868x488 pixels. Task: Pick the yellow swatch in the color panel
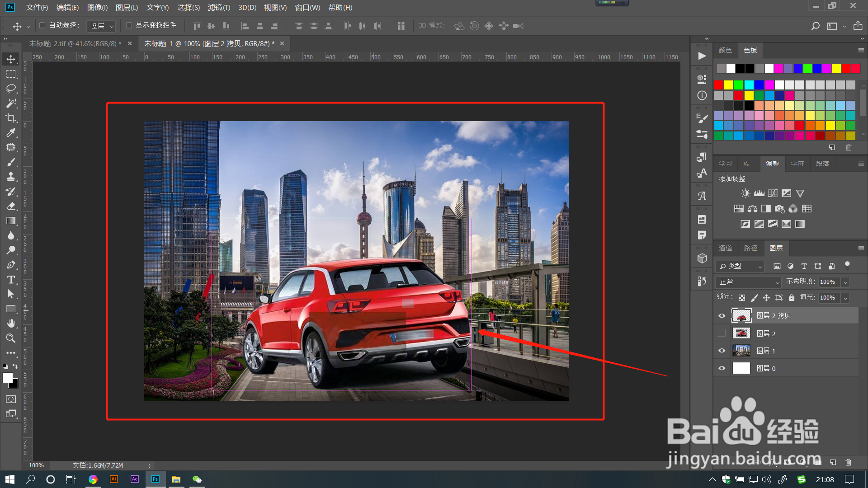tap(729, 84)
